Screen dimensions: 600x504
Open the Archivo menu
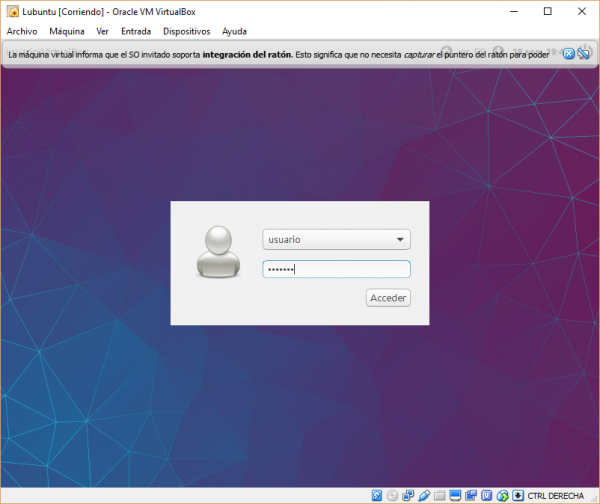point(22,31)
